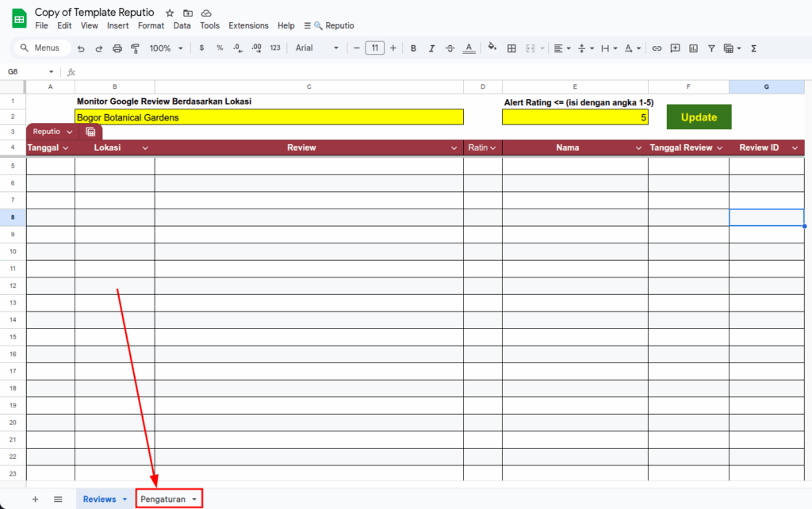Screen dimensions: 812x509
Task: Click the Undo icon in toolbar
Action: [x=81, y=48]
